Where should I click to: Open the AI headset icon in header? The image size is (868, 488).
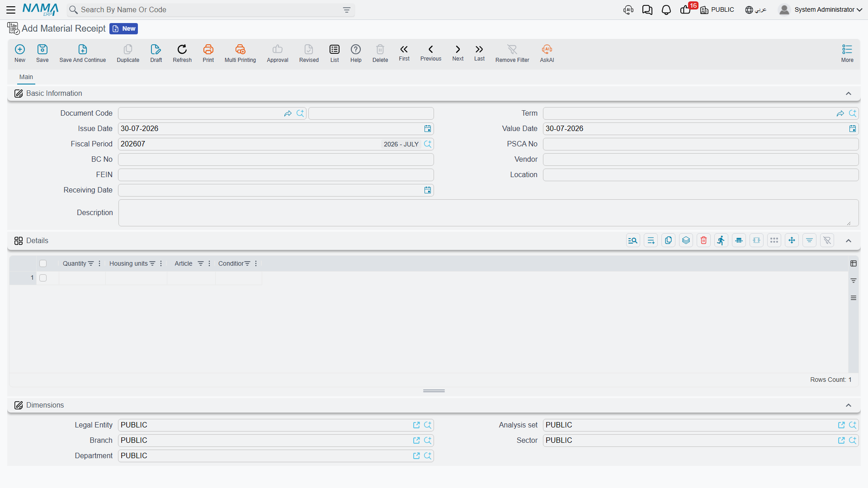pyautogui.click(x=628, y=10)
